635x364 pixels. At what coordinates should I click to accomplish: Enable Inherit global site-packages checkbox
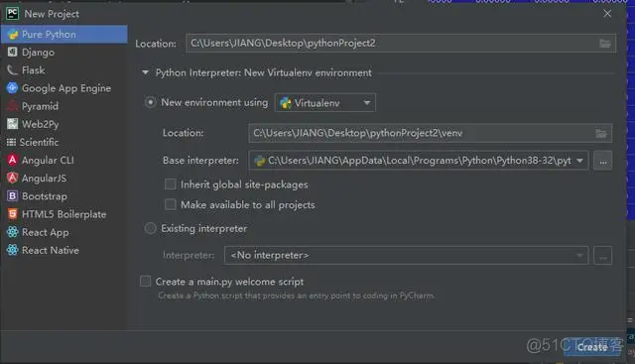pos(170,184)
